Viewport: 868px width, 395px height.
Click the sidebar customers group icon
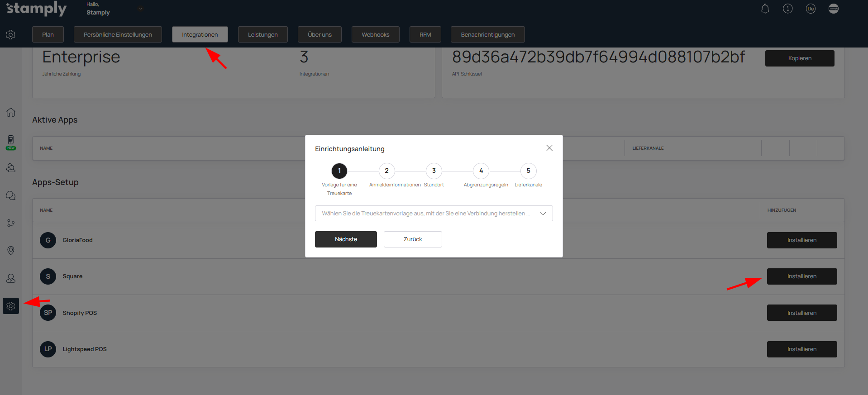point(11,168)
